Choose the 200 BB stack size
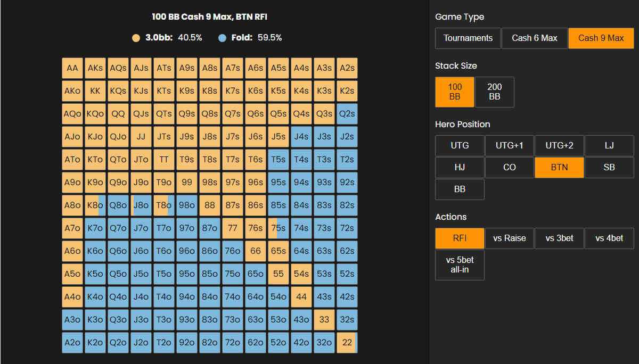This screenshot has height=364, width=639. 494,92
